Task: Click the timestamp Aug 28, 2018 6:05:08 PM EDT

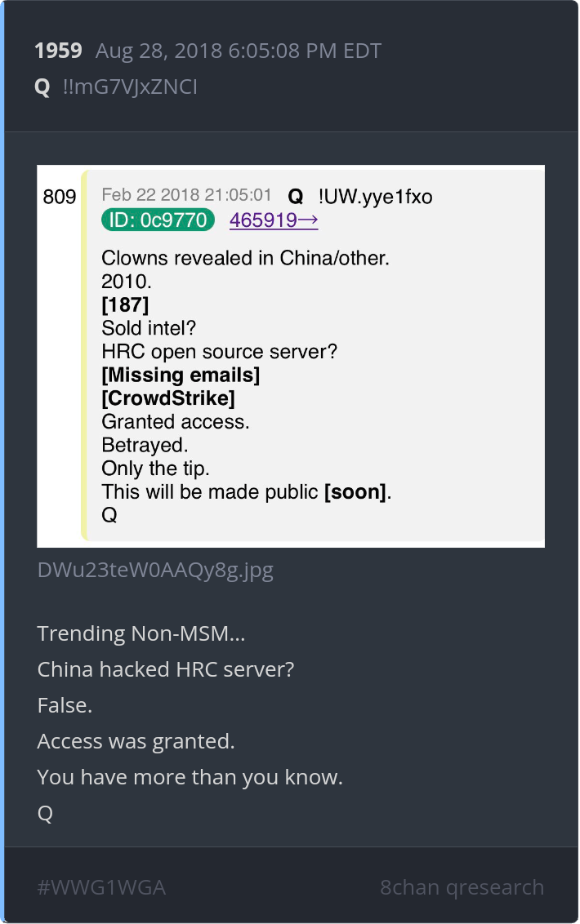Action: 239,51
